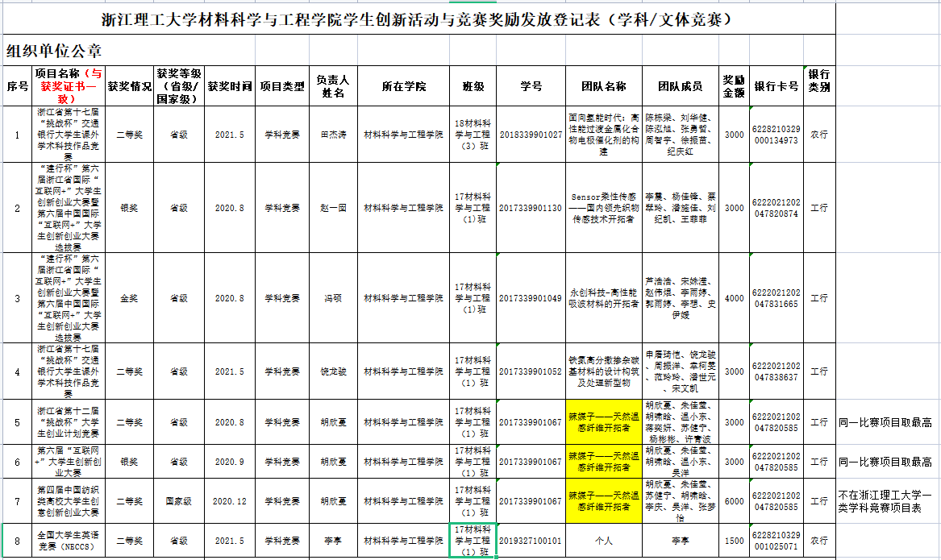Click the 序号 column header
The height and width of the screenshot is (560, 941).
point(17,86)
